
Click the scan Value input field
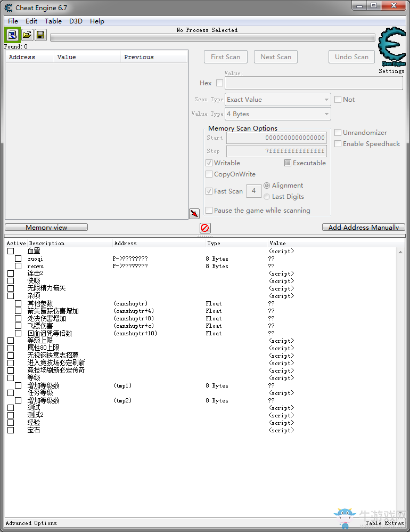(x=314, y=83)
